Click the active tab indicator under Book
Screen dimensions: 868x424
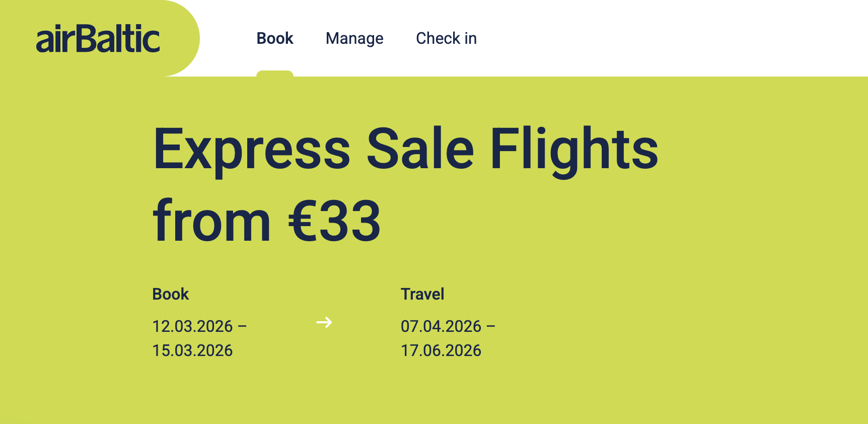pyautogui.click(x=275, y=74)
